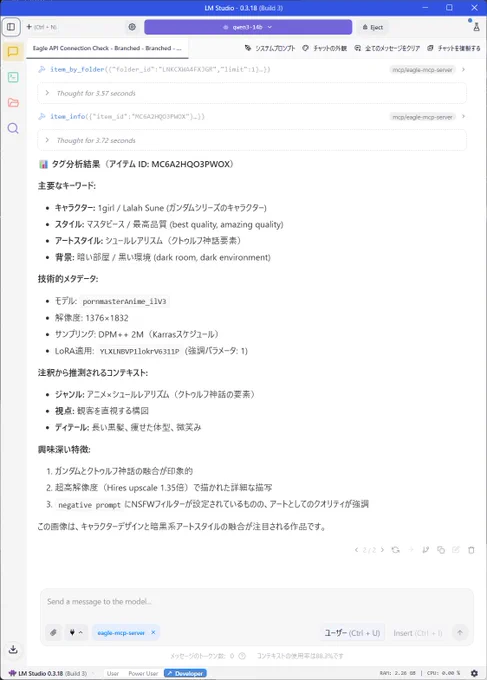
Task: Click the タグ分析結果 heading
Action: pyautogui.click(x=136, y=164)
